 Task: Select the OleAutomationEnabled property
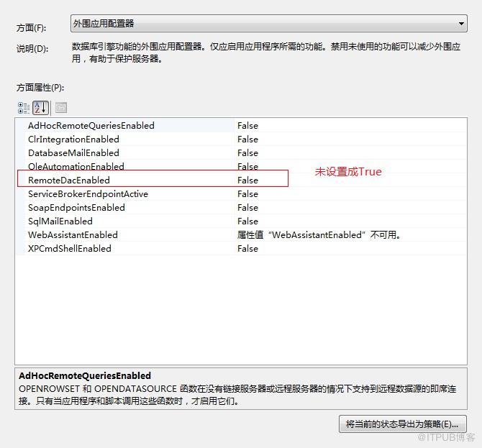[x=76, y=166]
